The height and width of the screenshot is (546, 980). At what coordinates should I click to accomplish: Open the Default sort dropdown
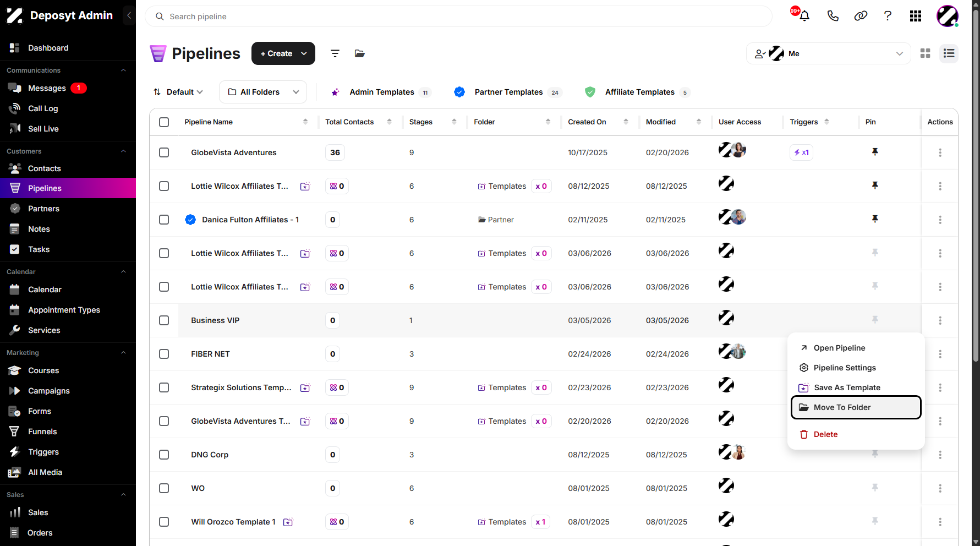pos(178,92)
